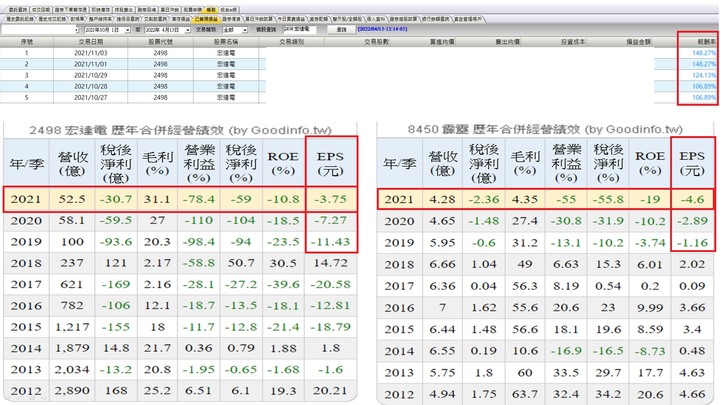Open the 對帳單 sub-tab

tap(77, 19)
